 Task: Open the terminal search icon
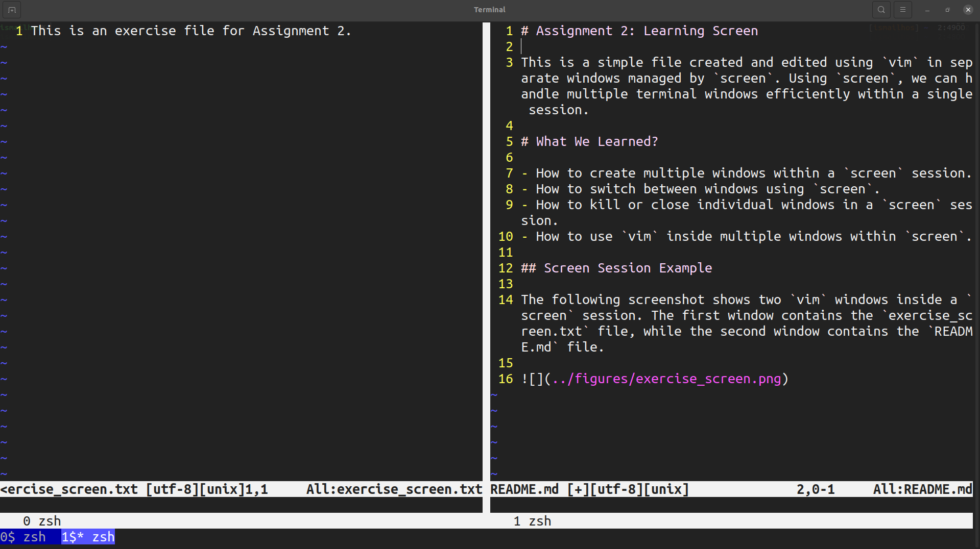pyautogui.click(x=881, y=10)
